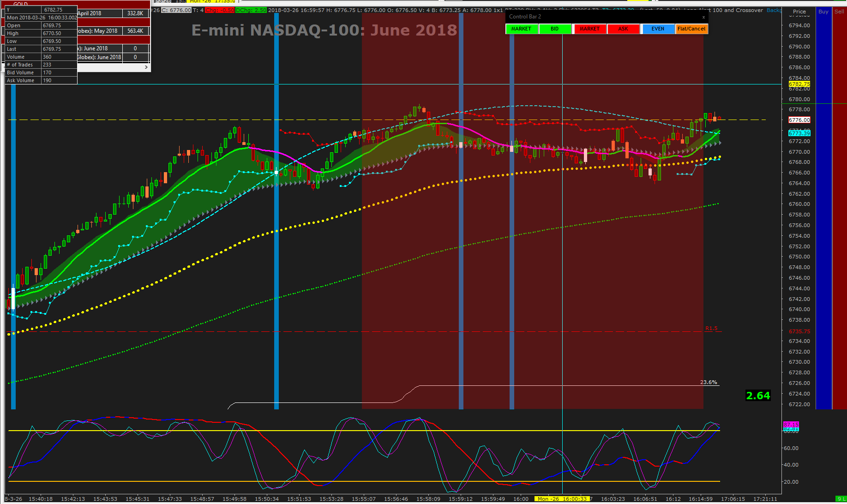The image size is (847, 504).
Task: Close the Control Bar 2 panel
Action: [703, 17]
